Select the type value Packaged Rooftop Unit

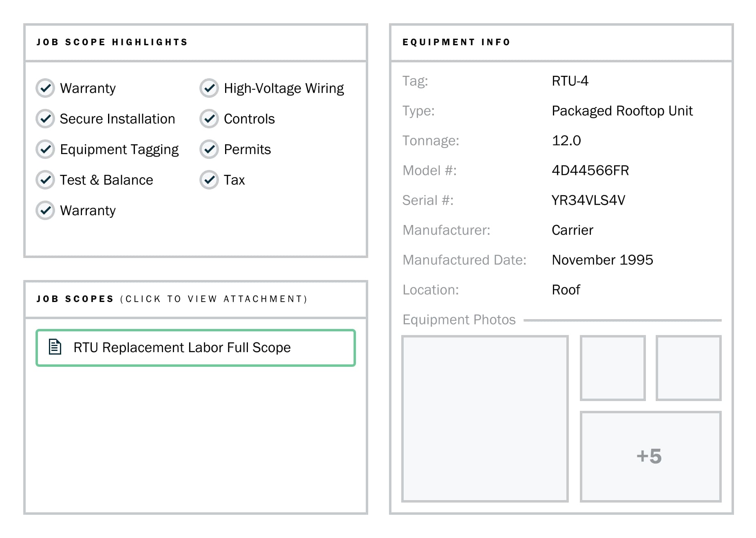(x=622, y=110)
